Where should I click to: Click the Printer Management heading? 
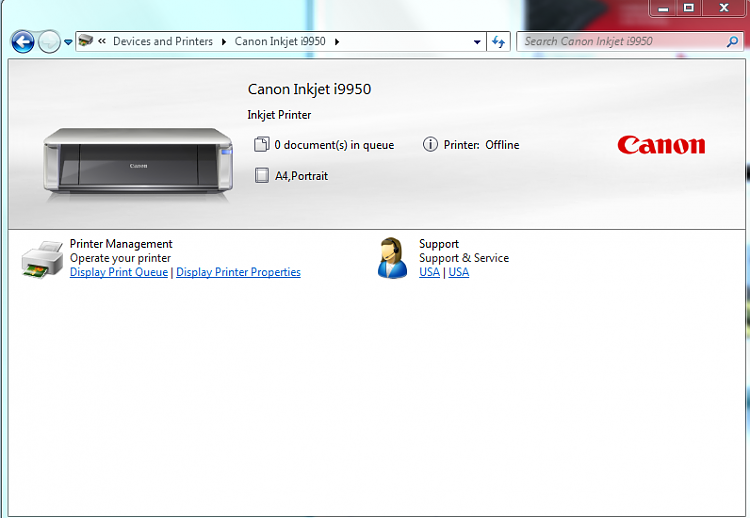pyautogui.click(x=121, y=244)
